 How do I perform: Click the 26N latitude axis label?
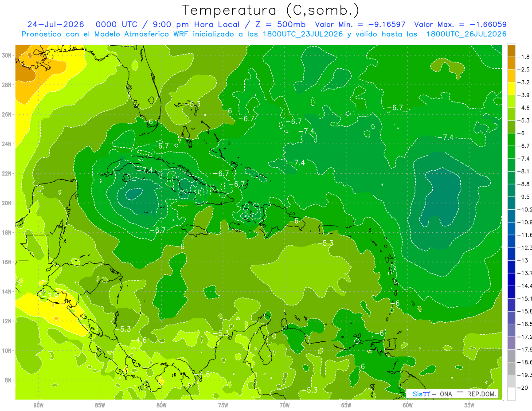(8, 114)
